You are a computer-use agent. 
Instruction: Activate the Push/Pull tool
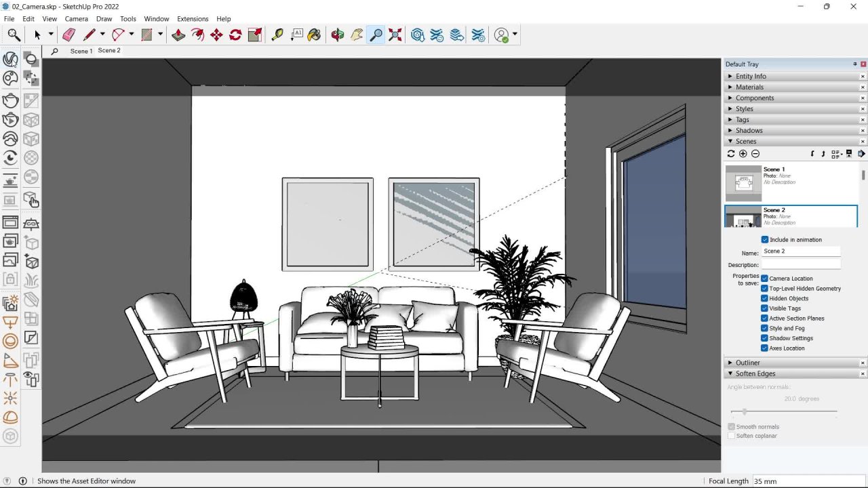click(178, 35)
